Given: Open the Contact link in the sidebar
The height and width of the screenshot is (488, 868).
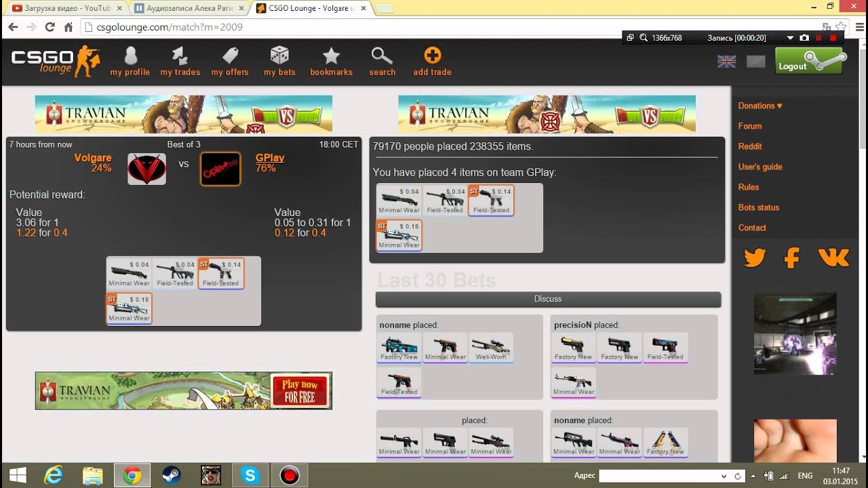Looking at the screenshot, I should (x=752, y=228).
